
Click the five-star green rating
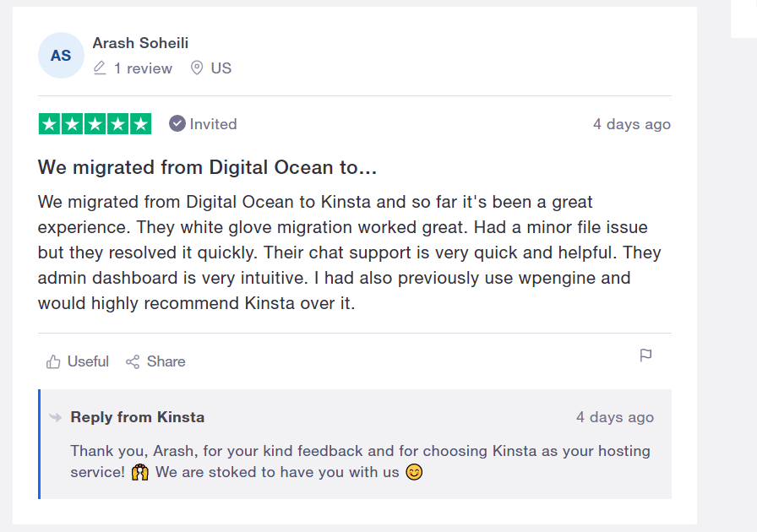pyautogui.click(x=95, y=124)
